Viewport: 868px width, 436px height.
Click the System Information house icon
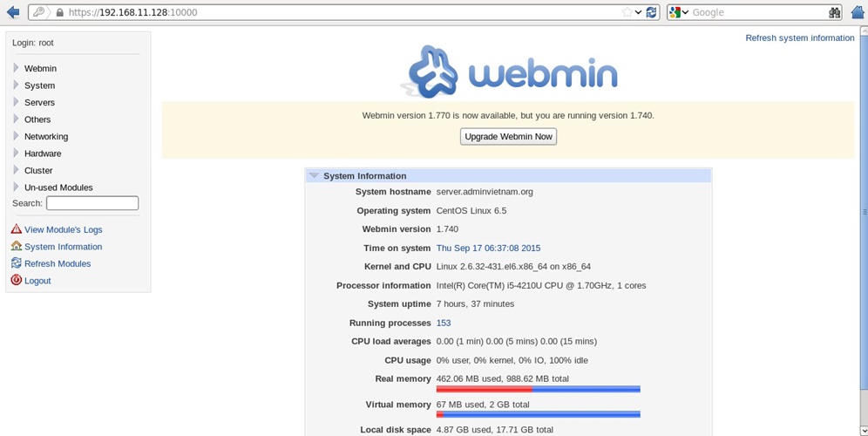pos(16,246)
